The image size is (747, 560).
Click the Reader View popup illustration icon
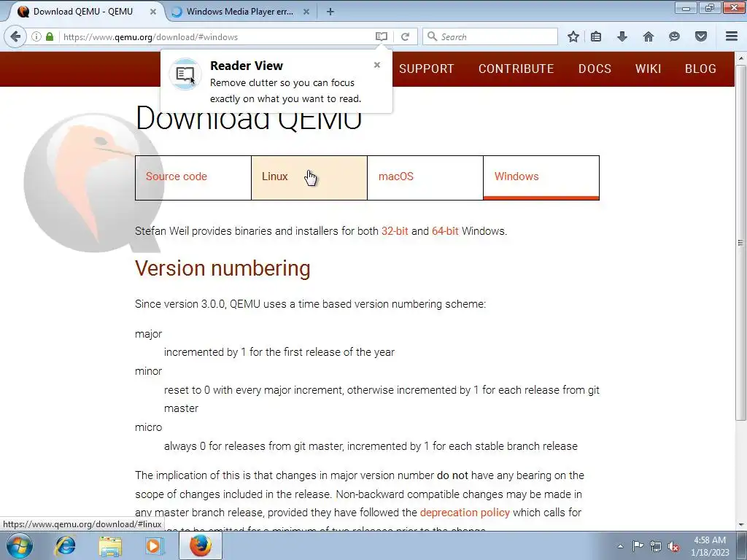185,74
